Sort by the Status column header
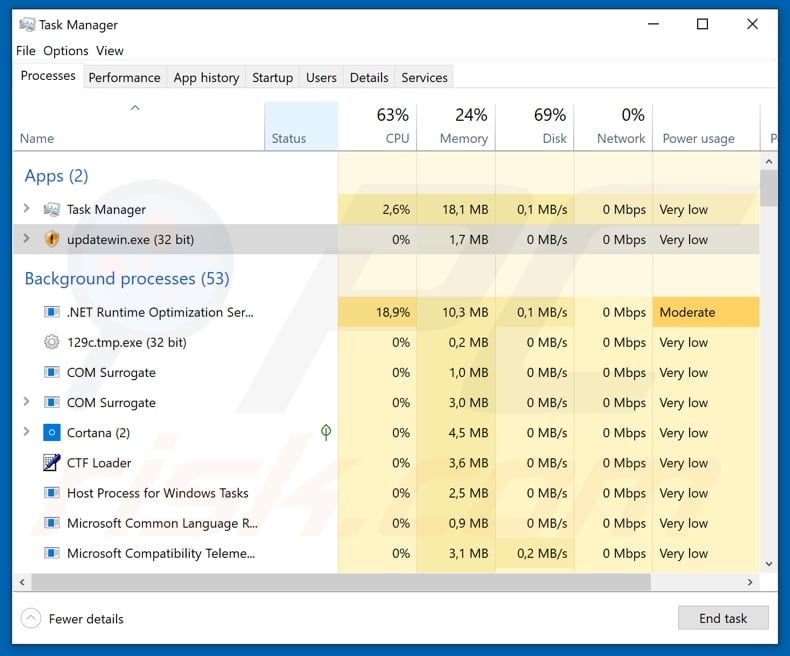Viewport: 790px width, 656px height. click(301, 126)
